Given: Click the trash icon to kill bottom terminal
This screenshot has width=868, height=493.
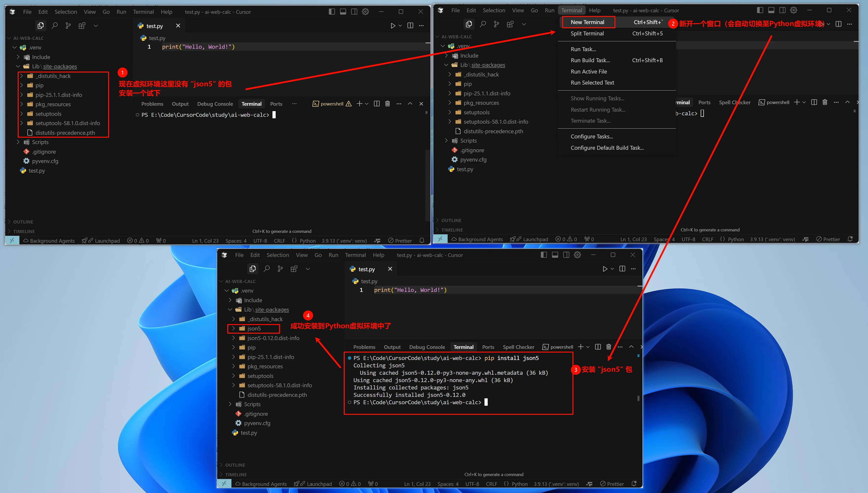Looking at the screenshot, I should click(609, 347).
